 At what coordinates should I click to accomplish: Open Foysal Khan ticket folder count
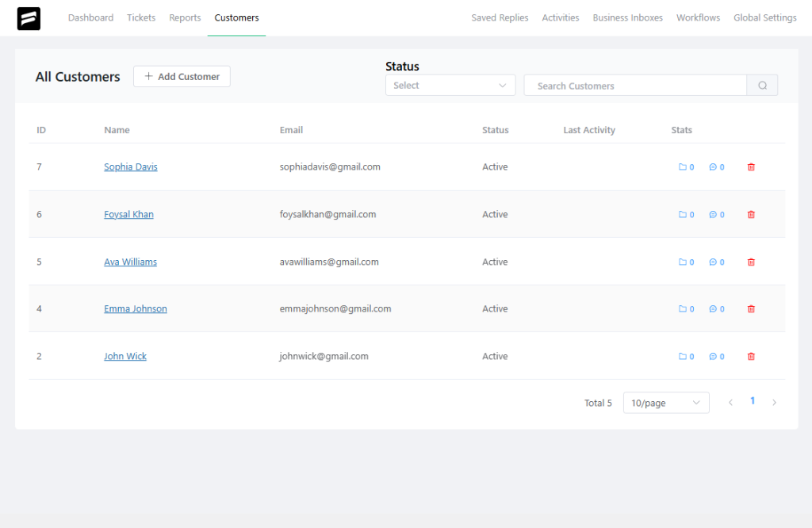point(686,215)
